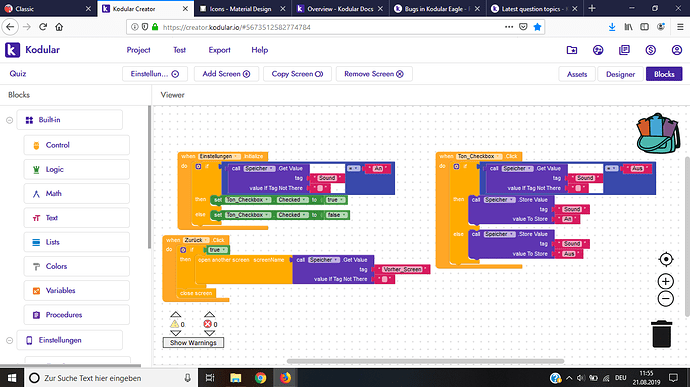The height and width of the screenshot is (387, 690).
Task: Open the Control blocks category
Action: click(77, 145)
